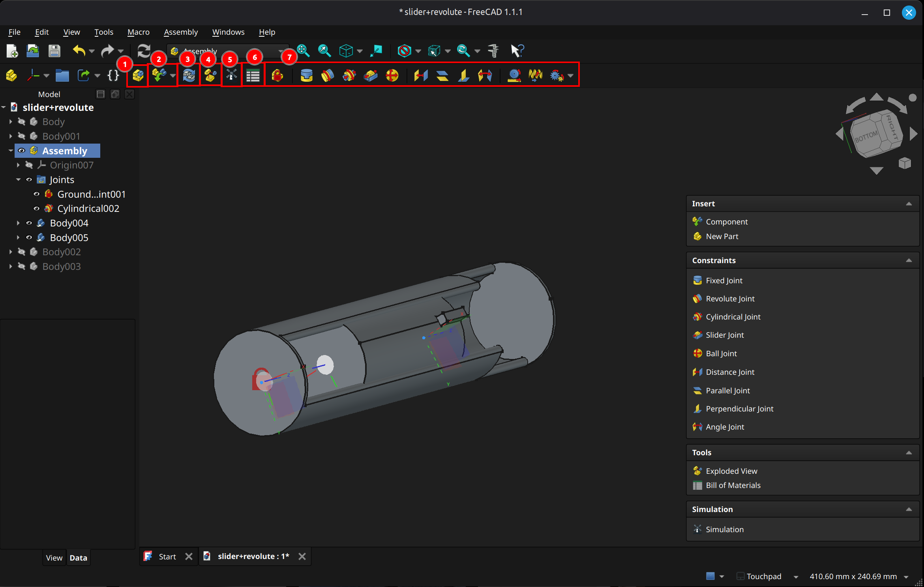This screenshot has width=924, height=587.
Task: Open the Windows menu
Action: tap(228, 32)
